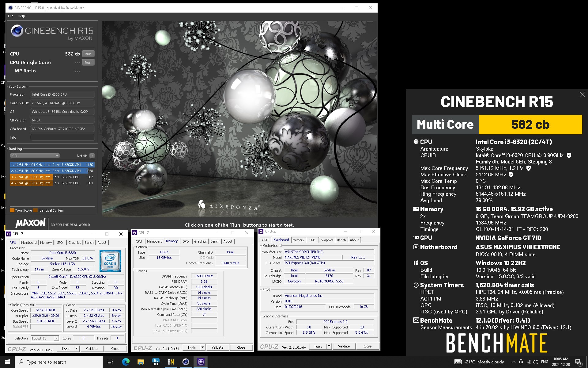Click the Info input field in Cinebench
Viewport: 588px width, 368px height.
(x=62, y=137)
